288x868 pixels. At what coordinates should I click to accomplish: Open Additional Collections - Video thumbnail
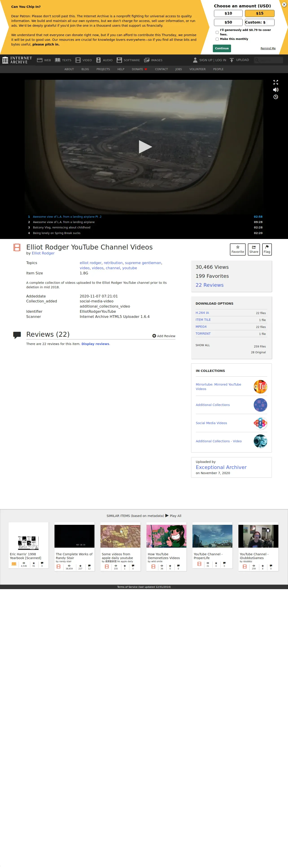(260, 441)
